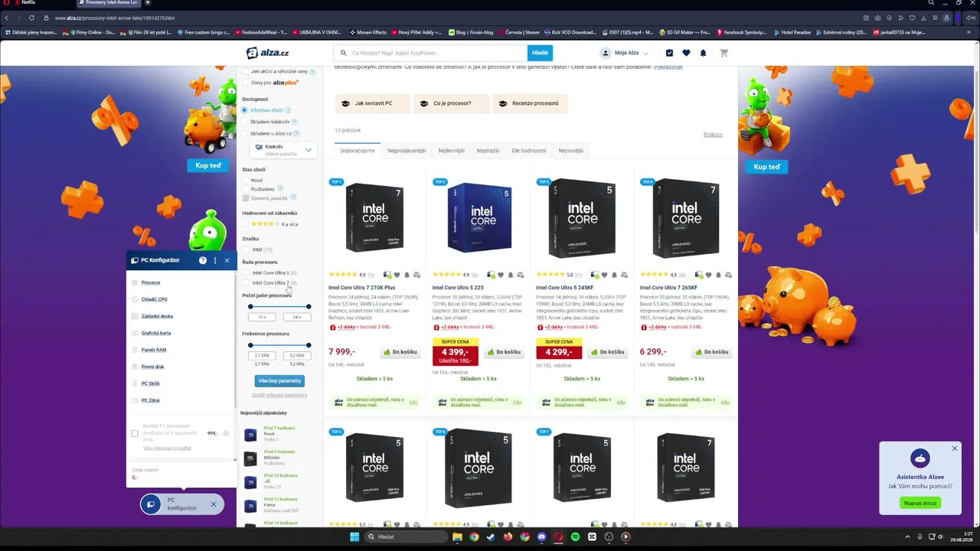Click the round PC konfigurátor launcher icon
The width and height of the screenshot is (980, 551).
point(151,504)
